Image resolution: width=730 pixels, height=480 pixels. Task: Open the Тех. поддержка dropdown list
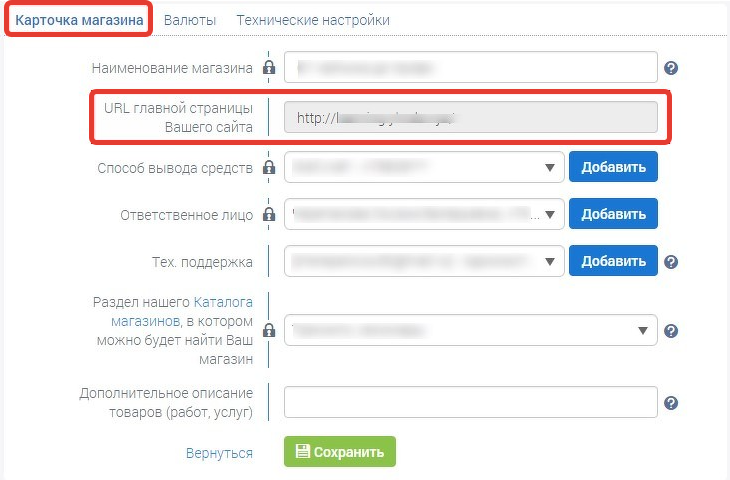(424, 261)
